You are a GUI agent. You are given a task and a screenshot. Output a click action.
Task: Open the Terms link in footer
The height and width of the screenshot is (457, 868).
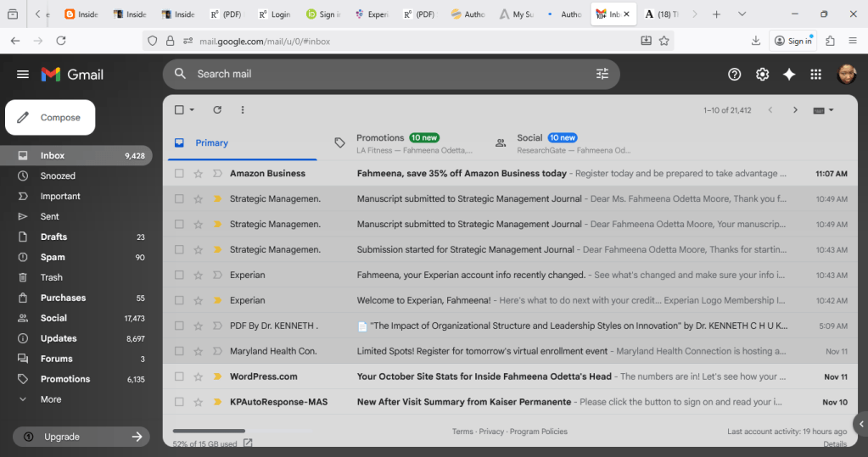coord(462,432)
